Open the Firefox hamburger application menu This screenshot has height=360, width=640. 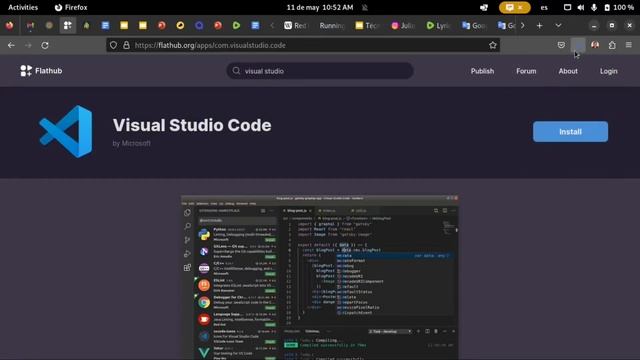coord(629,45)
